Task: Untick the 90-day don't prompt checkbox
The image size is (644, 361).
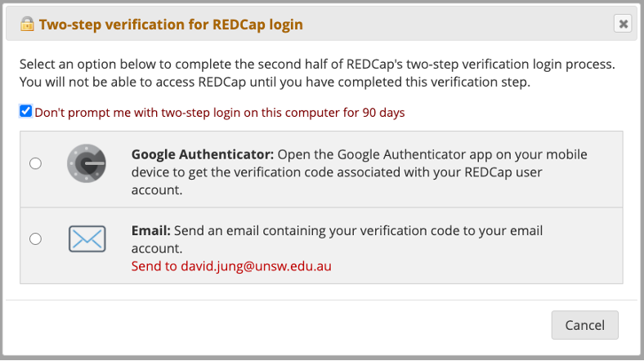Action: pyautogui.click(x=26, y=112)
